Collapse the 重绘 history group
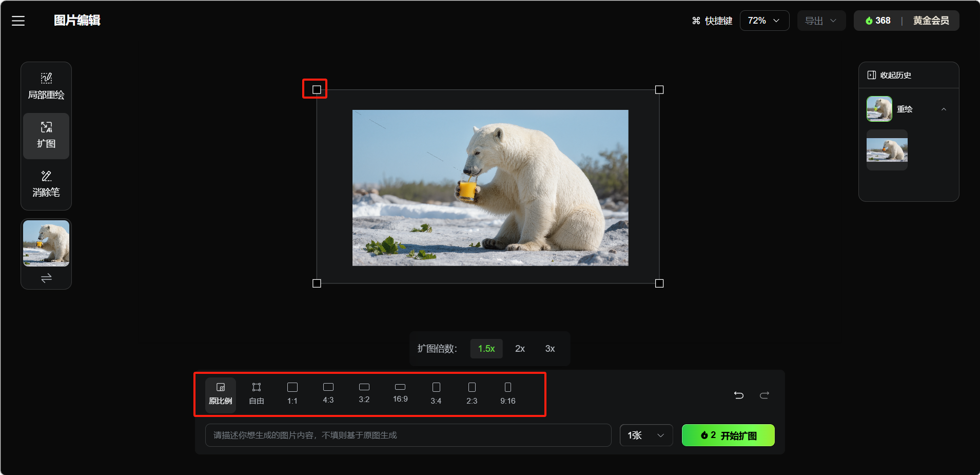 pyautogui.click(x=944, y=109)
